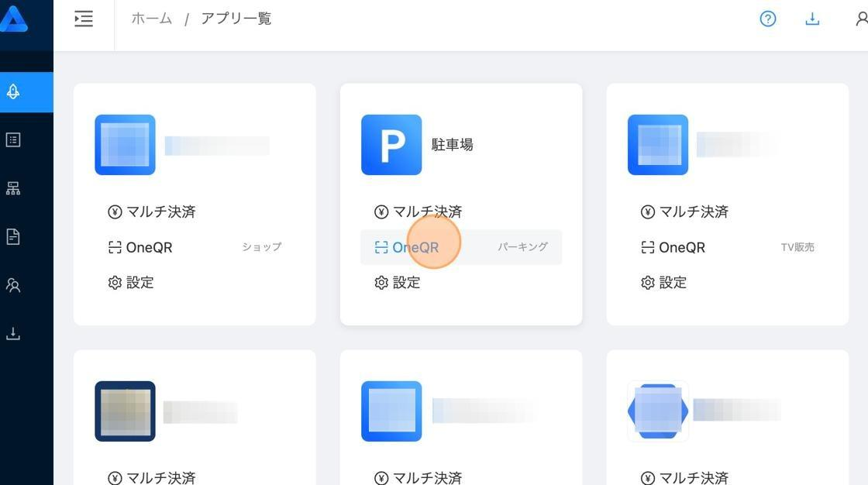Click the download icon in top header

(812, 19)
